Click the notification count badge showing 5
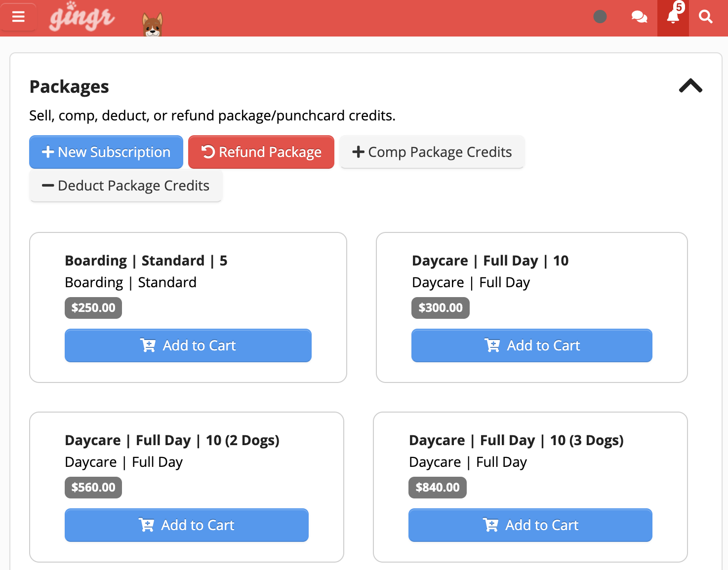The image size is (728, 570). (x=679, y=7)
